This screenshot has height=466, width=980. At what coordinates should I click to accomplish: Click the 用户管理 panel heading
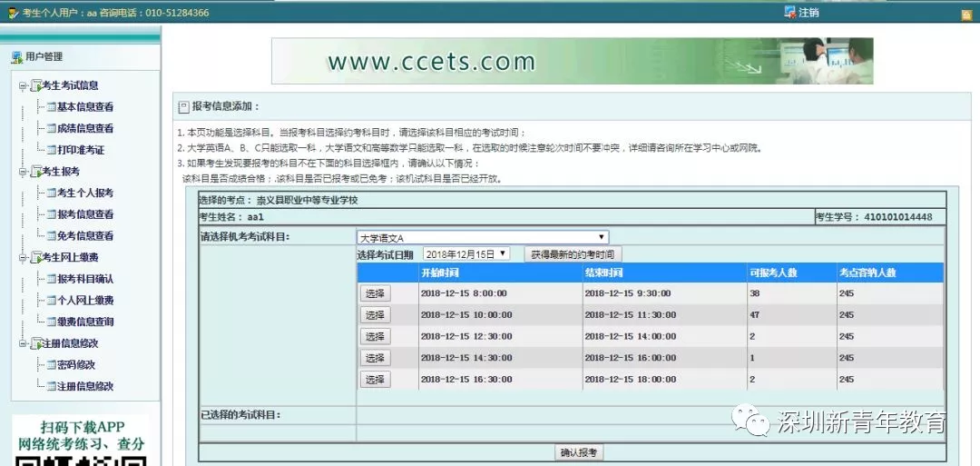44,57
